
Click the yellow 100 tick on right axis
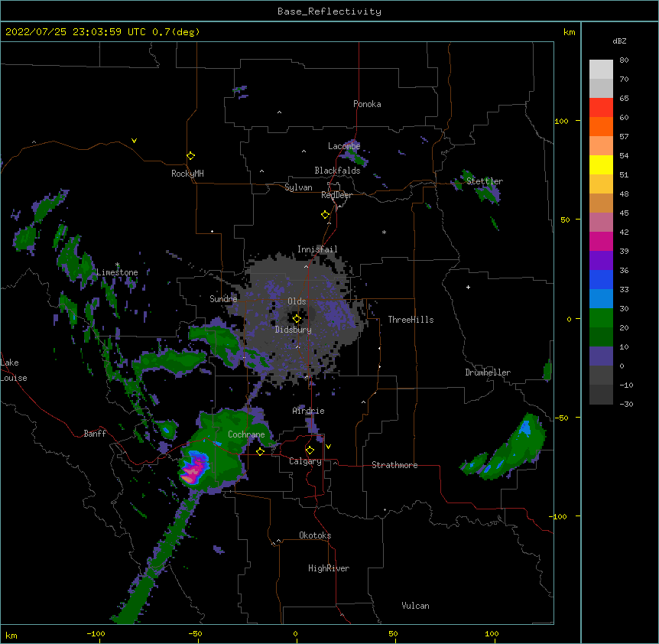561,121
